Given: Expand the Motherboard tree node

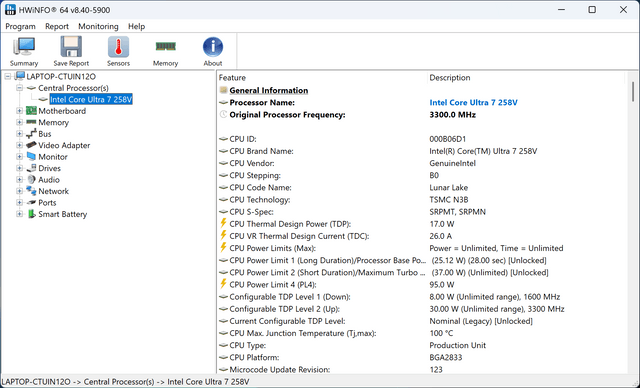Looking at the screenshot, I should tap(20, 111).
